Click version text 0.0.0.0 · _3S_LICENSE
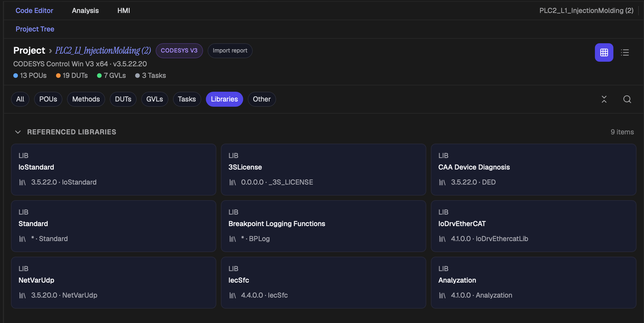Viewport: 644px width, 323px height. click(277, 182)
